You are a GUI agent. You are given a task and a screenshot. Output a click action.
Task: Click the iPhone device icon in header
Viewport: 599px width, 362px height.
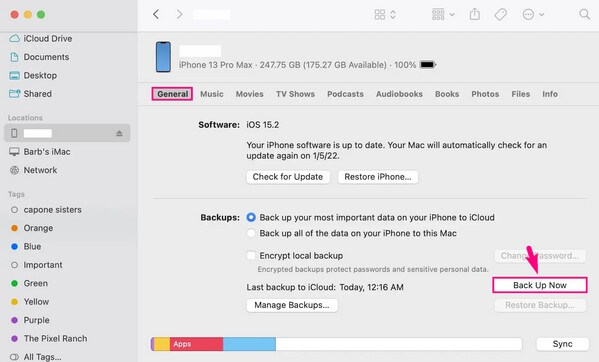tap(163, 57)
